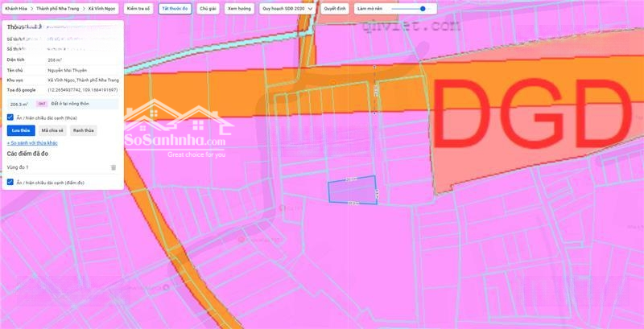Open the Quyết định button
The image size is (644, 329).
[335, 8]
